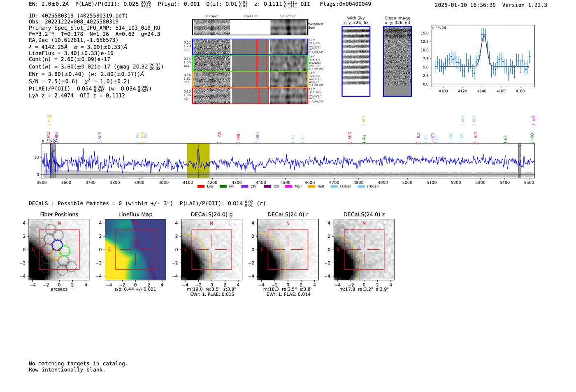Click the orange fiber circle in Fiber Positions
Viewport: 576px width, 392px height.
[x=56, y=254]
